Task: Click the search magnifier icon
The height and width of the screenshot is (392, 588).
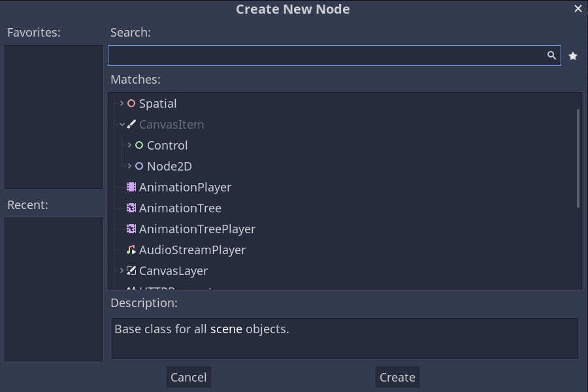Action: coord(551,55)
